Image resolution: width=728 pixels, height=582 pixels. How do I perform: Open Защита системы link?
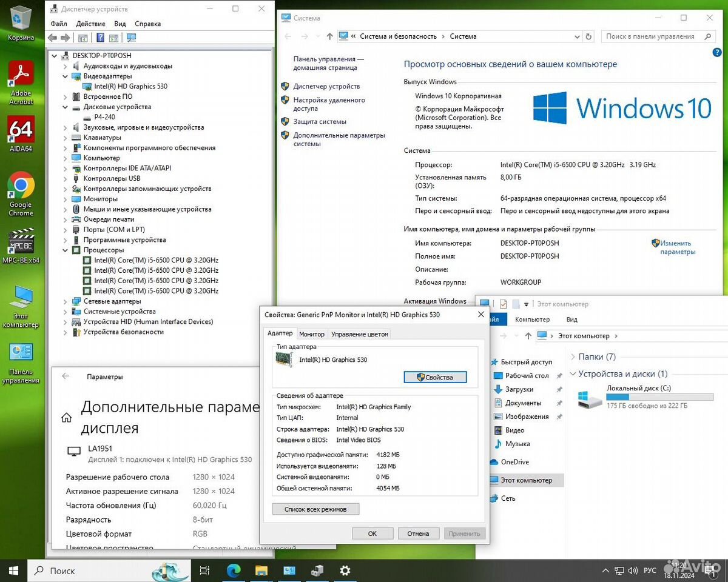(x=320, y=122)
